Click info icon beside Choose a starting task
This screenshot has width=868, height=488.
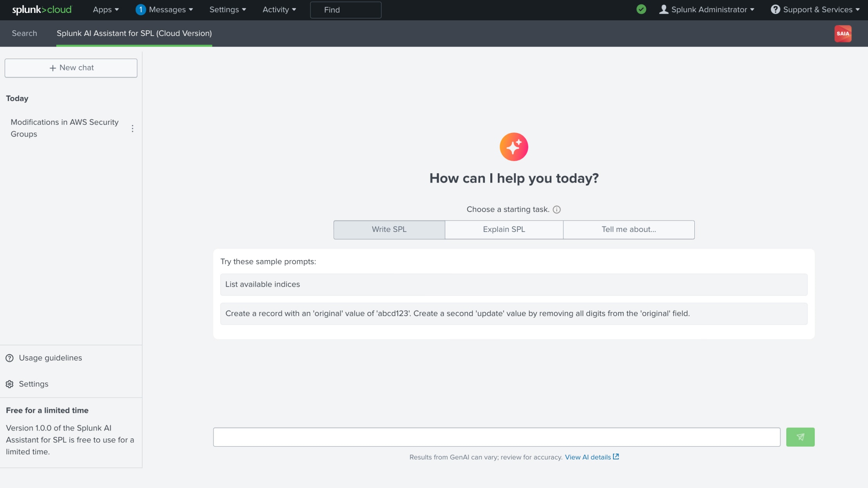tap(556, 210)
